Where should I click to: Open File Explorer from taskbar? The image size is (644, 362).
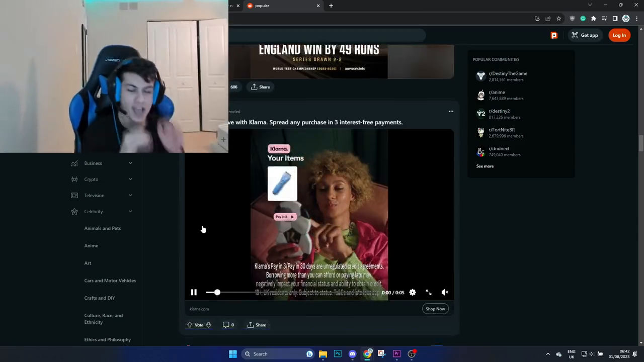323,354
